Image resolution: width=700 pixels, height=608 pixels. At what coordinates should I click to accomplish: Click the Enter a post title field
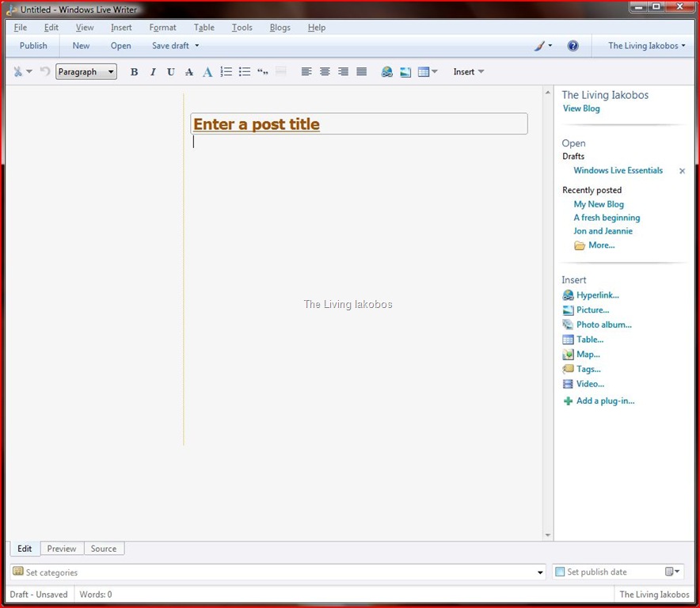click(359, 123)
